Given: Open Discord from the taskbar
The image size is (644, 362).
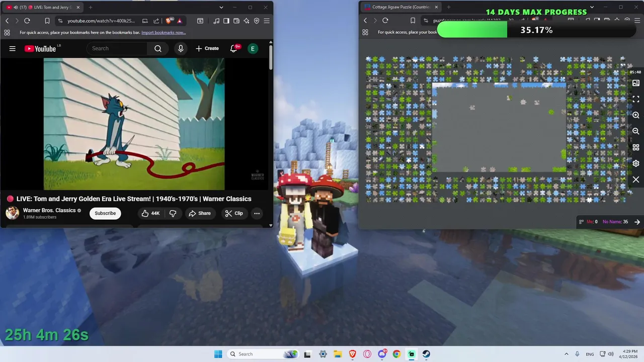Looking at the screenshot, I should (382, 354).
